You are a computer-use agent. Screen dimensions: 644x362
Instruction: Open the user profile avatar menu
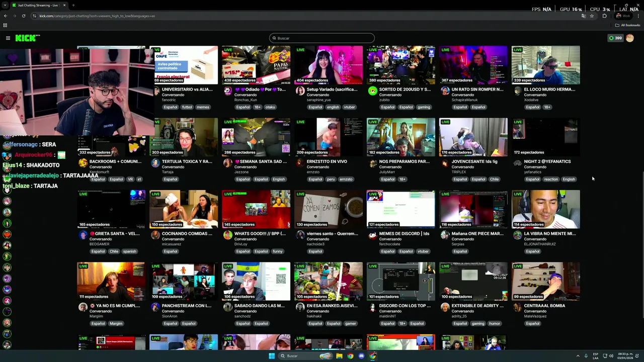(629, 38)
